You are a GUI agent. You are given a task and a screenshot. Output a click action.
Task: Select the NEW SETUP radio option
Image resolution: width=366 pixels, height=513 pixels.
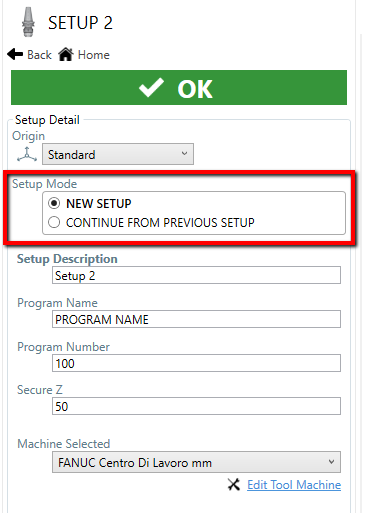click(x=54, y=203)
